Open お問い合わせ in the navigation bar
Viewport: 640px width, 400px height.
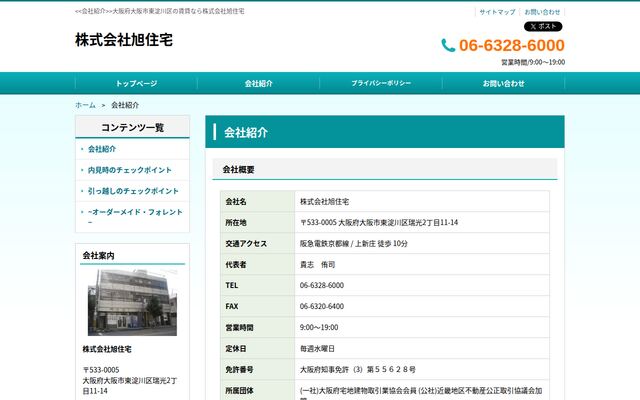click(x=503, y=83)
